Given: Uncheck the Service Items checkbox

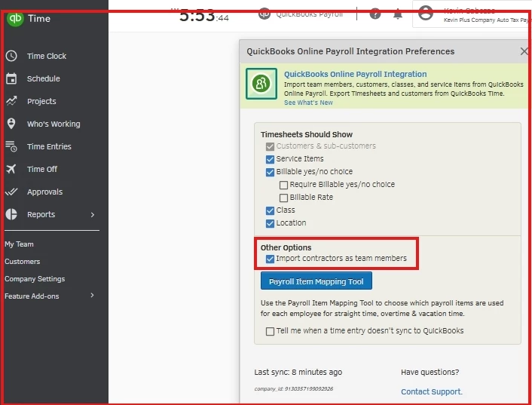Looking at the screenshot, I should (x=270, y=159).
